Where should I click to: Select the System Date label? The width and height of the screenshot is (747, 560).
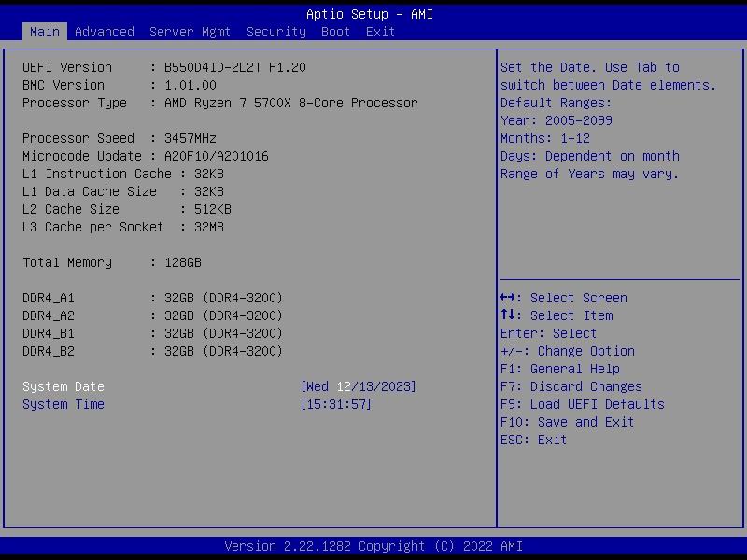[63, 386]
